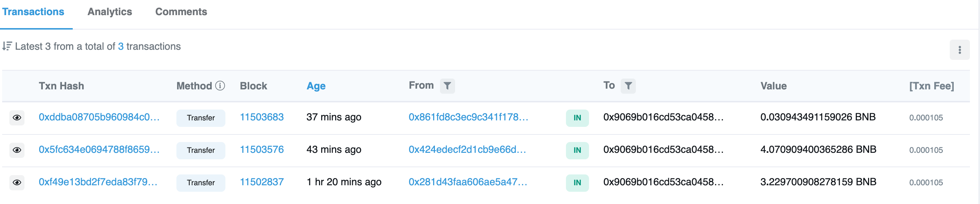Switch to the Analytics tab
Image resolution: width=980 pixels, height=204 pixels.
109,12
